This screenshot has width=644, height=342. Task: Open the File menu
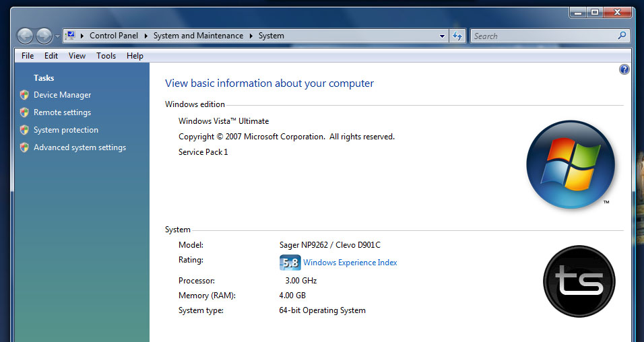click(28, 56)
